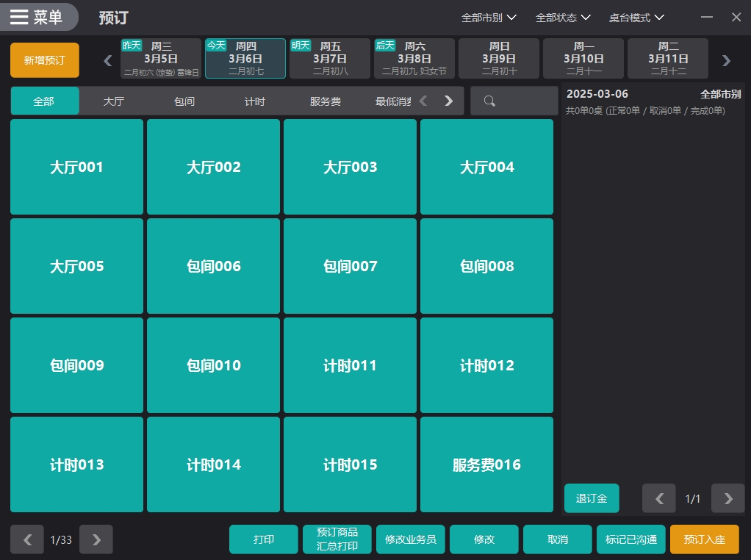Select table 包间007
The height and width of the screenshot is (560, 751).
pyautogui.click(x=350, y=266)
